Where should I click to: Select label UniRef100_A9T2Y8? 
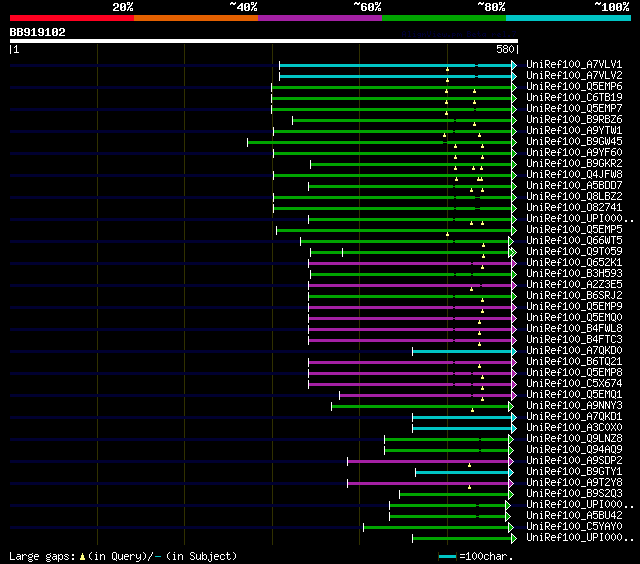[574, 483]
